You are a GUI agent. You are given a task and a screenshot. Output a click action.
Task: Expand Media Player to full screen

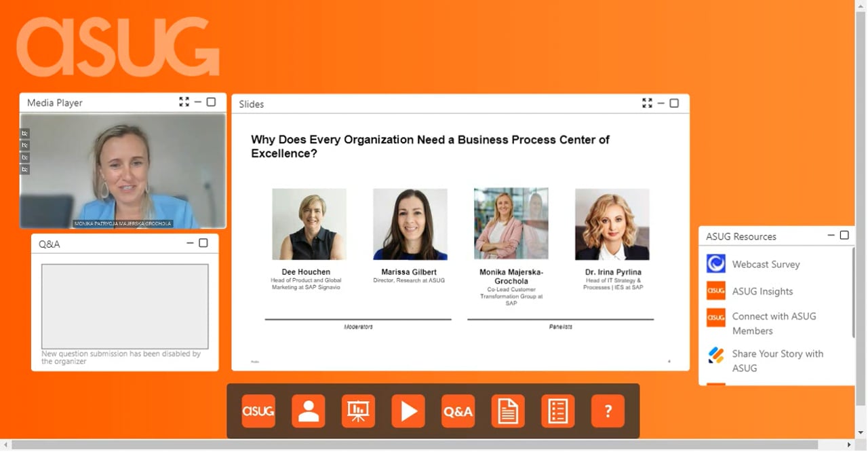(184, 102)
